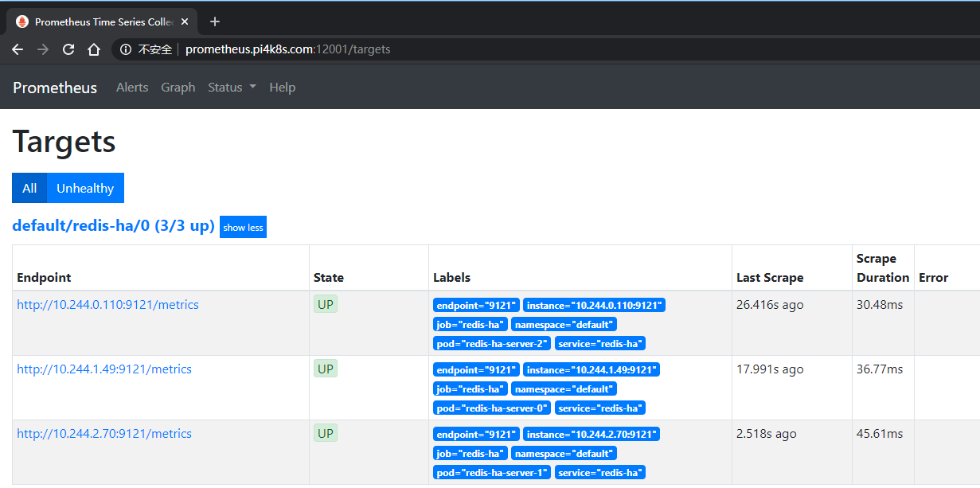The image size is (980, 488).
Task: Open the Graph page
Action: [x=178, y=88]
